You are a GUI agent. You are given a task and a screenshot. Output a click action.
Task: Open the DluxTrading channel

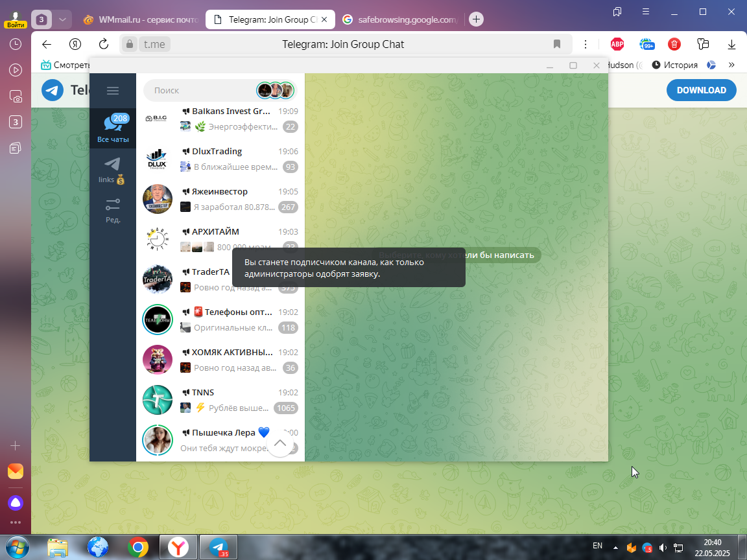tap(220, 159)
